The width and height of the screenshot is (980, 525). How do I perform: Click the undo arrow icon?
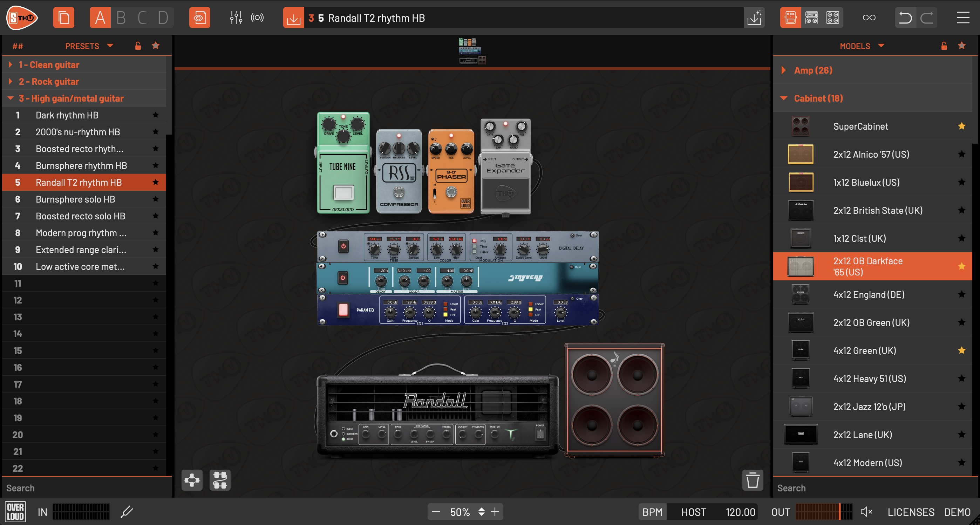pos(905,18)
